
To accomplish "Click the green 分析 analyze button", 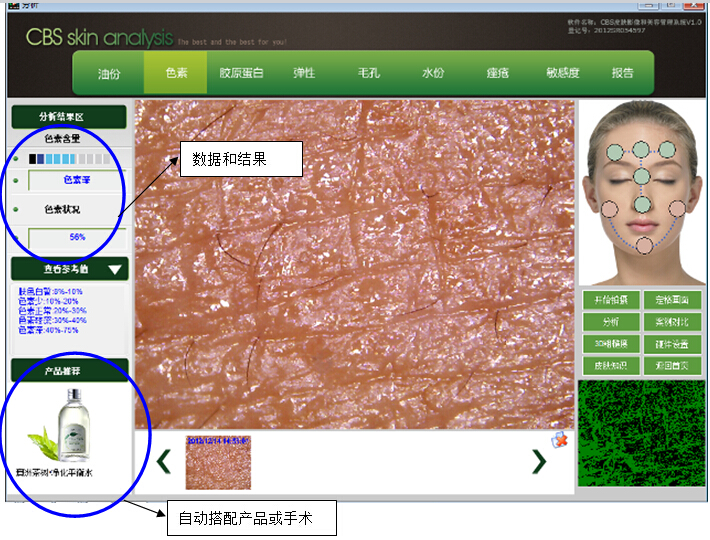I will pyautogui.click(x=611, y=322).
